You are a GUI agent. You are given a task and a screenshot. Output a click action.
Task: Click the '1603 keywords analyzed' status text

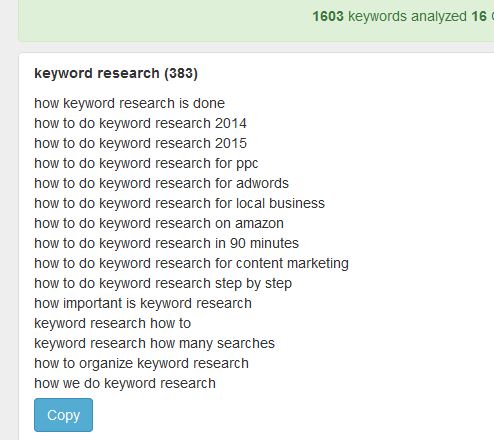click(389, 16)
